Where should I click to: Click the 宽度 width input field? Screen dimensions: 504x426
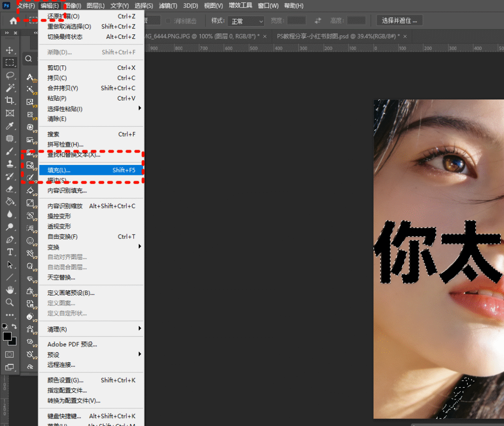coord(295,21)
